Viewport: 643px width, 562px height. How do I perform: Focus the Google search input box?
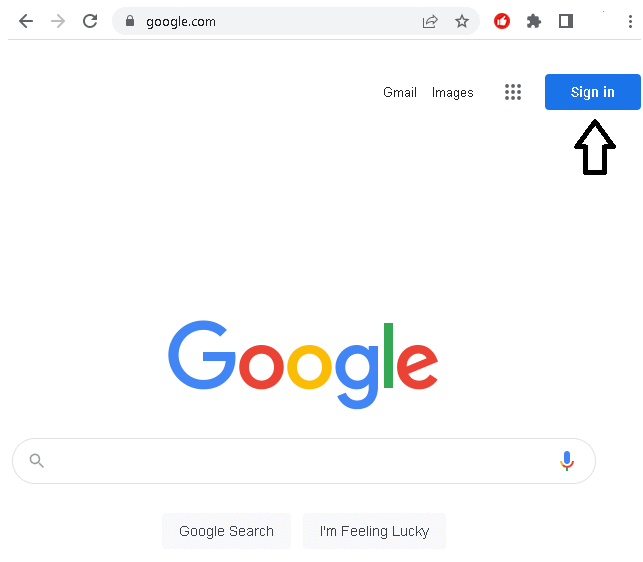point(300,460)
